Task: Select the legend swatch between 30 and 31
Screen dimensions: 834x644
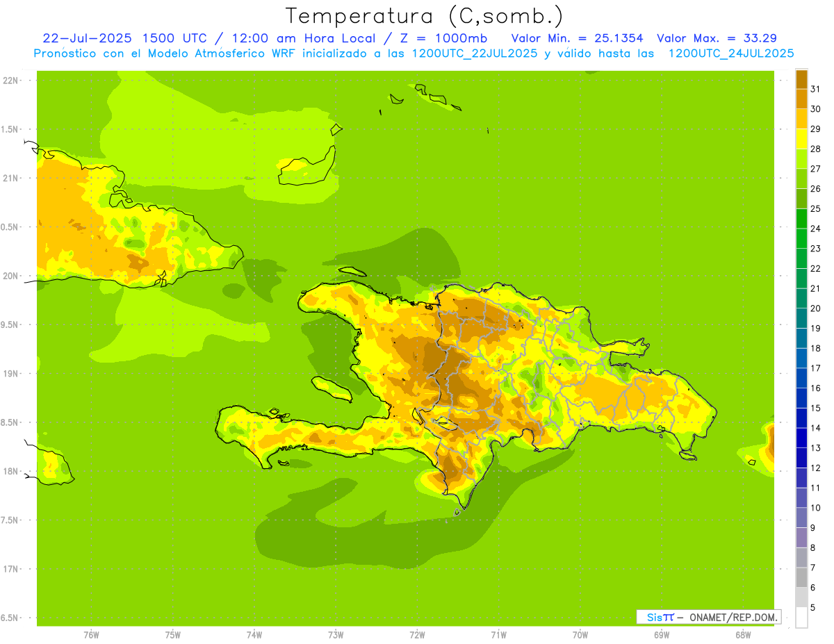Action: (x=801, y=99)
